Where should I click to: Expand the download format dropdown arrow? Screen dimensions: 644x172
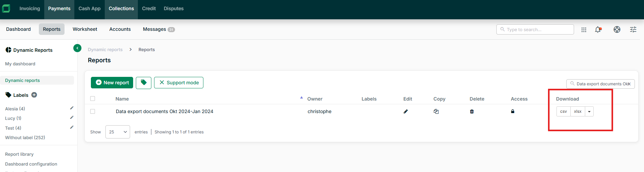[x=589, y=111]
